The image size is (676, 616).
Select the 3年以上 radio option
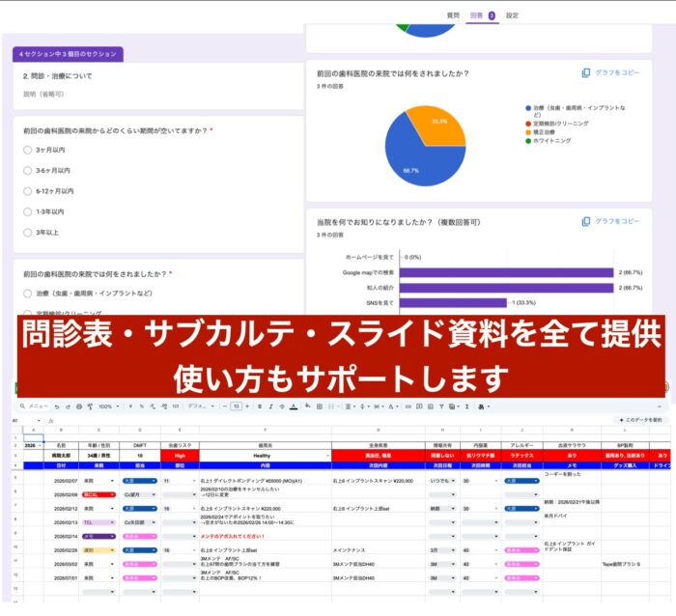coord(28,233)
